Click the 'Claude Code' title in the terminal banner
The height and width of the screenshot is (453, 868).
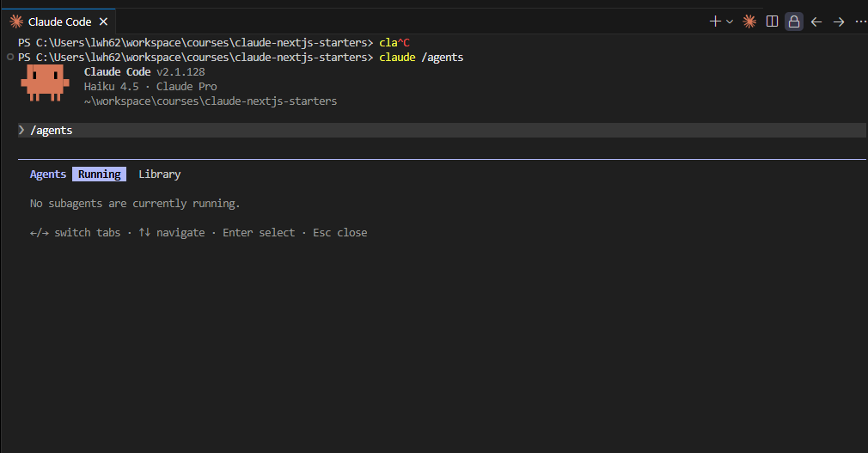pyautogui.click(x=117, y=72)
